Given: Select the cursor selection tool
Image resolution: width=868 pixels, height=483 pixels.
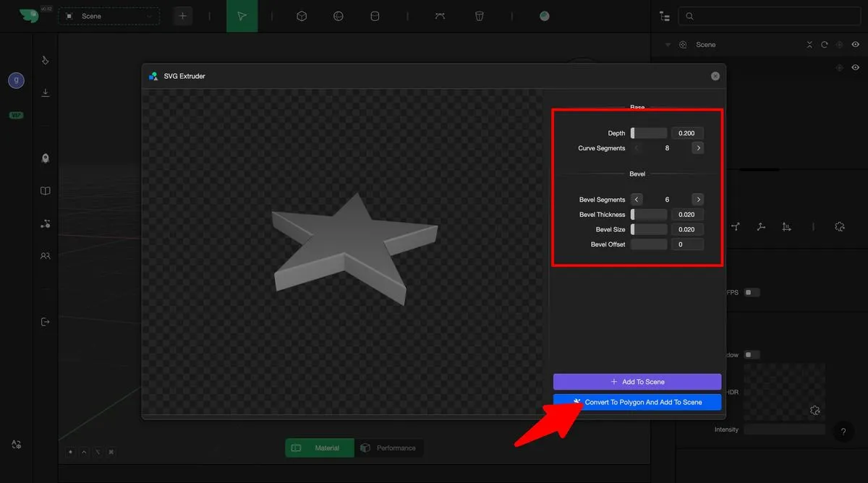Looking at the screenshot, I should (242, 16).
